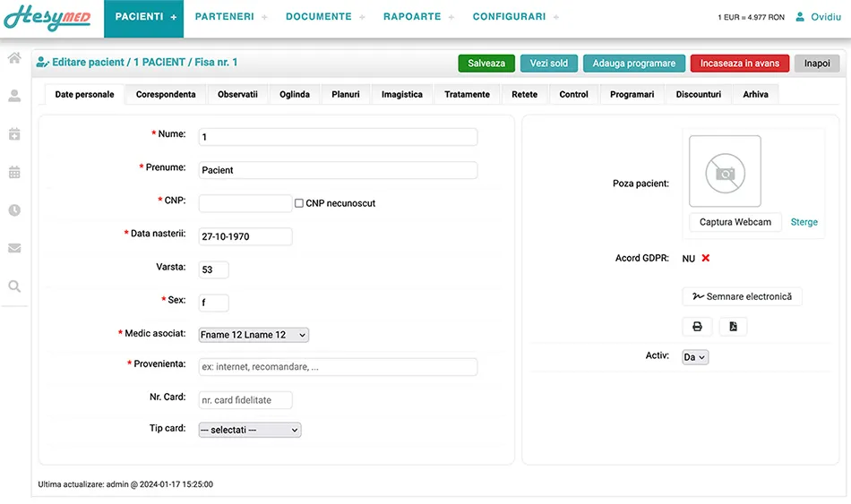Click the Provenienta input field
The height and width of the screenshot is (504, 851).
coord(338,367)
